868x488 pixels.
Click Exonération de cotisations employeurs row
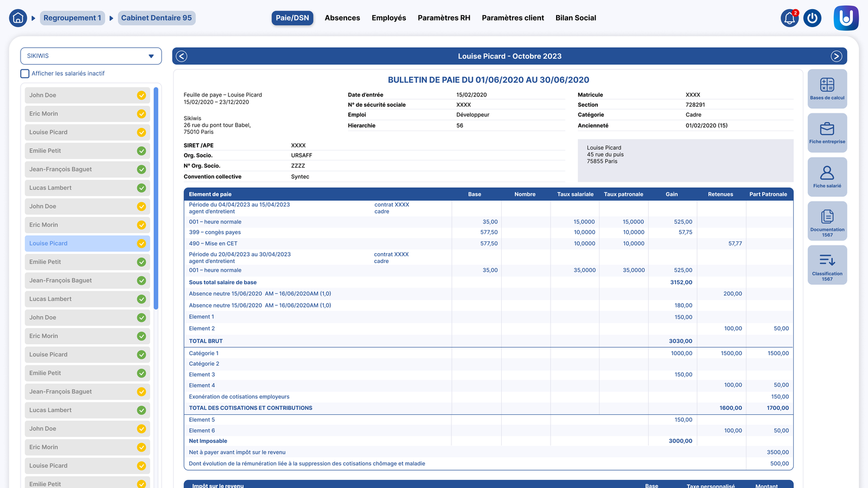[488, 397]
